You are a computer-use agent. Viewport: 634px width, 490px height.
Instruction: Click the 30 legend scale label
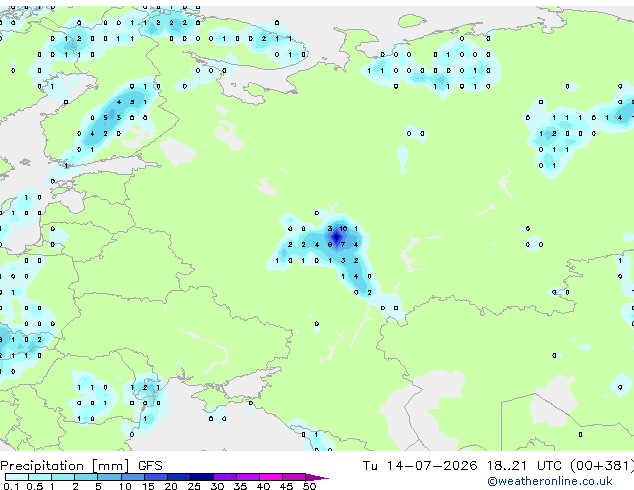[x=218, y=486]
